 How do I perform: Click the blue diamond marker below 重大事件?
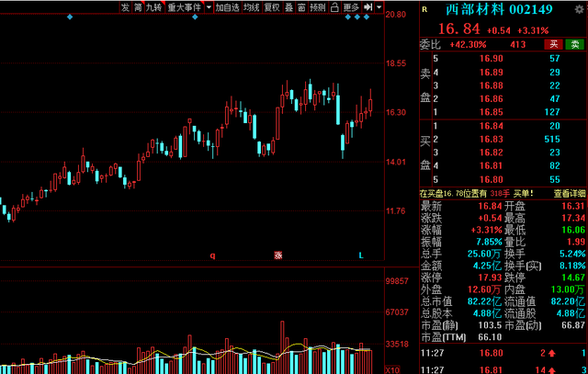195,17
